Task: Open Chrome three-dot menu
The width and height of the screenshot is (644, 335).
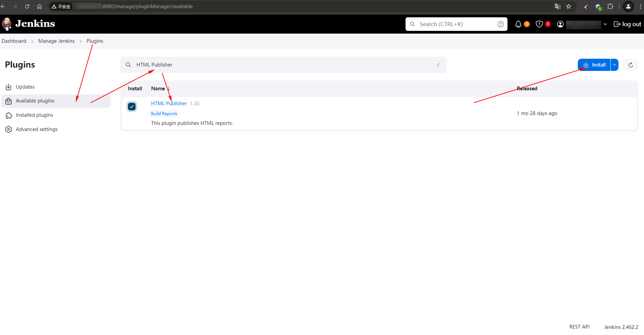Action: [x=641, y=6]
